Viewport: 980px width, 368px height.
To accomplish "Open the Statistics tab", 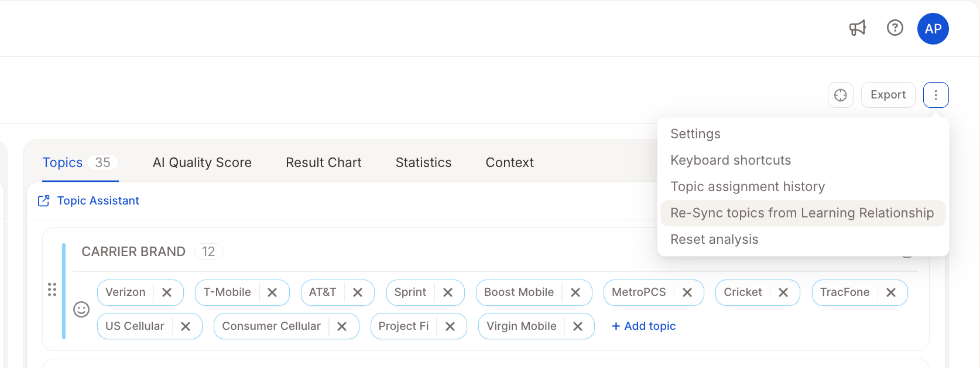I will coord(423,163).
